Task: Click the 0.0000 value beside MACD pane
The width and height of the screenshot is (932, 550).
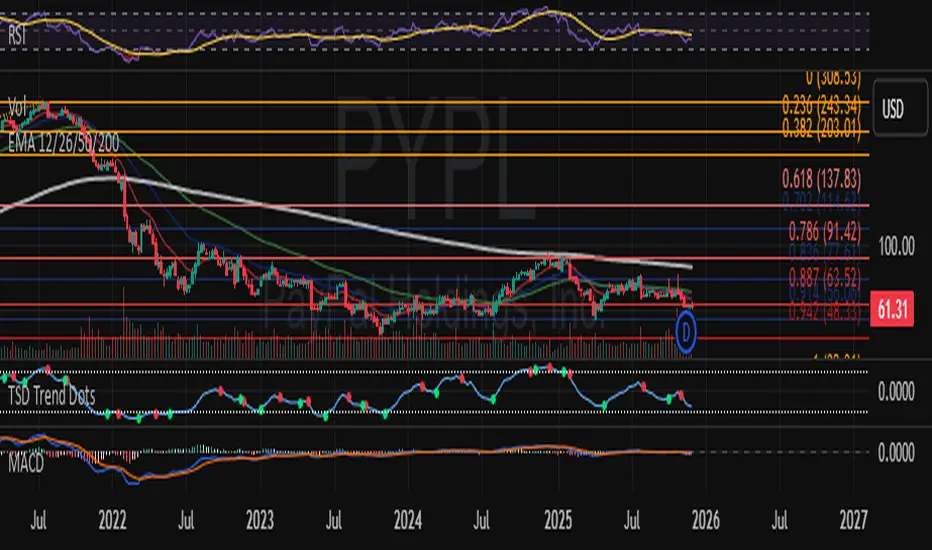Action: point(896,452)
